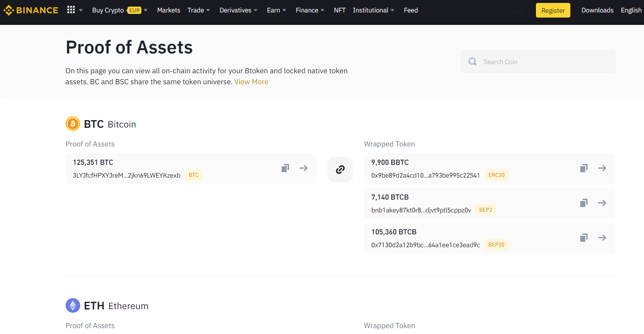Copy the 9,900 BBTC address

click(x=584, y=168)
